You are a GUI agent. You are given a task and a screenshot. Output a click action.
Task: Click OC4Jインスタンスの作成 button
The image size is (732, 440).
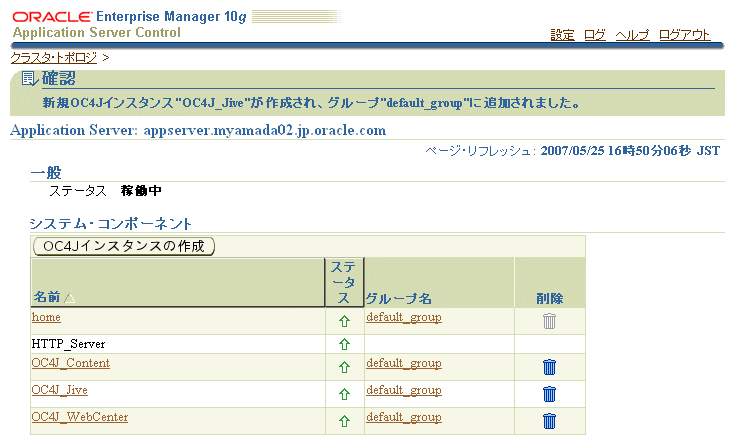point(124,246)
